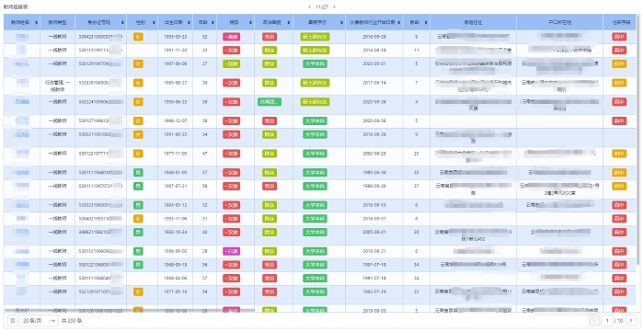Click the 教师信息表 title text
The height and width of the screenshot is (332, 644).
[16, 7]
